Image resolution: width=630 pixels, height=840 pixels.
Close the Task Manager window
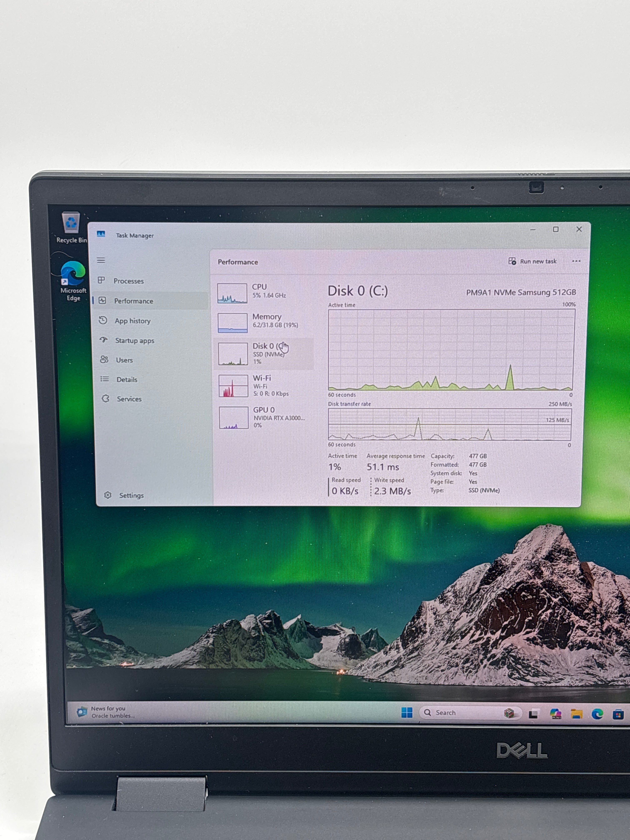pos(579,229)
